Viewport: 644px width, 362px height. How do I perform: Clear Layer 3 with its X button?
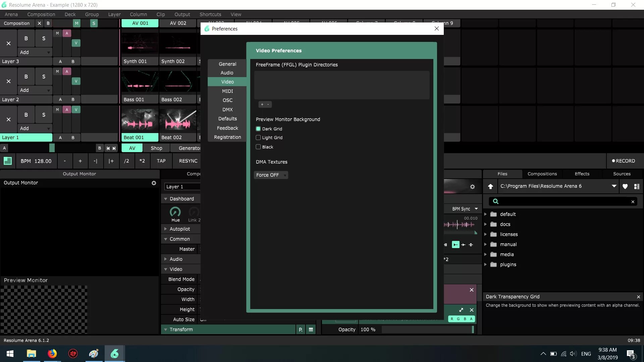pos(8,43)
